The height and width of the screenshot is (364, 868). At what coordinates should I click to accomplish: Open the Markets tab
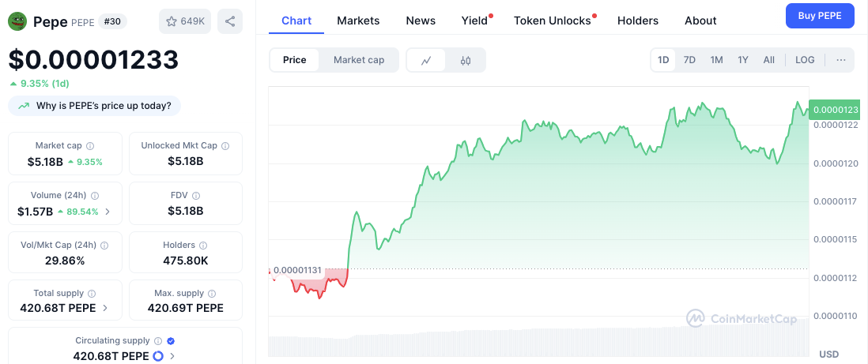point(358,21)
